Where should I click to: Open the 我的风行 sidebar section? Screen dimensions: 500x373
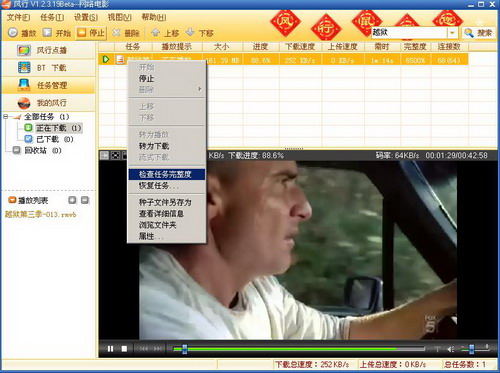tap(48, 103)
